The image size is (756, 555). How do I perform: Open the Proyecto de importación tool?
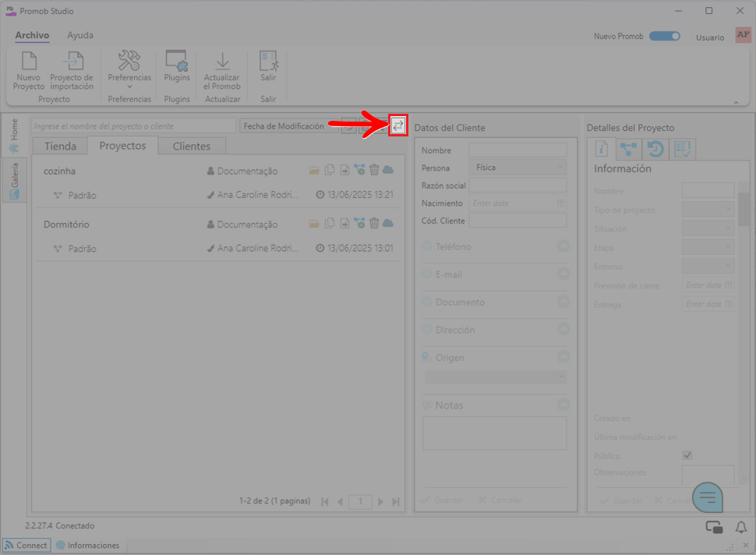tap(72, 71)
